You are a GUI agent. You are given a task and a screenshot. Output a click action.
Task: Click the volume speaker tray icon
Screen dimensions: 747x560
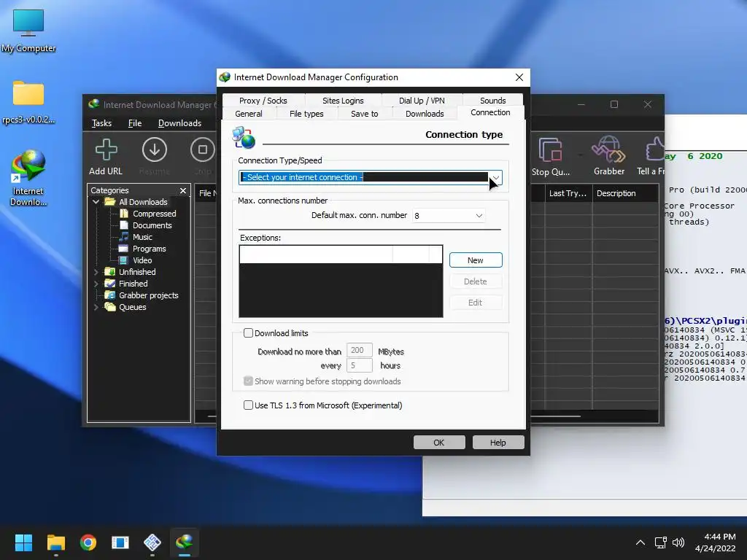[x=678, y=542]
